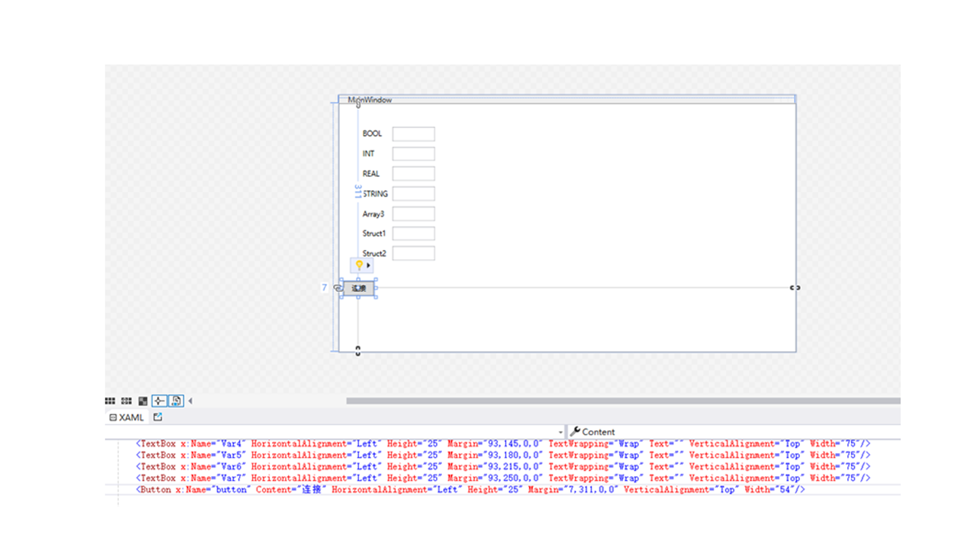Image resolution: width=980 pixels, height=551 pixels.
Task: Open the left XAML scope dropdown arrow
Action: click(x=560, y=432)
